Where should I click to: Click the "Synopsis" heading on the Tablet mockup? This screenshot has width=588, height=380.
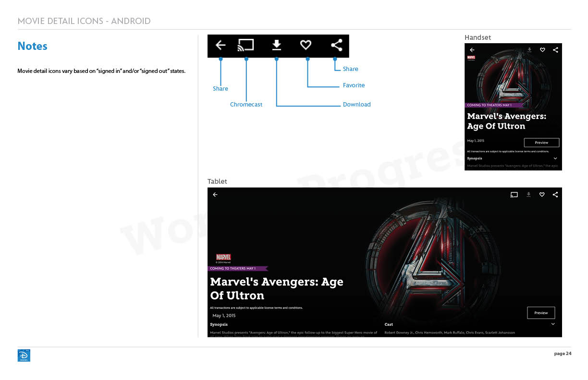click(219, 325)
